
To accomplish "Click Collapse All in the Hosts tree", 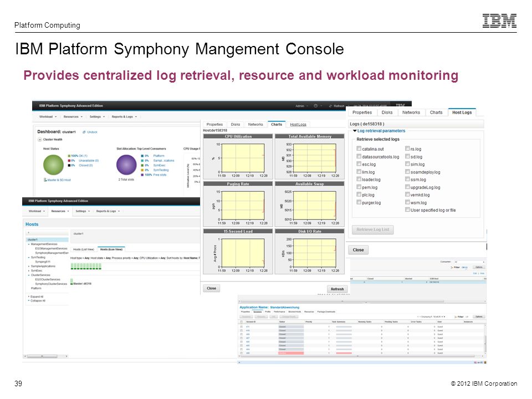I will [x=38, y=300].
